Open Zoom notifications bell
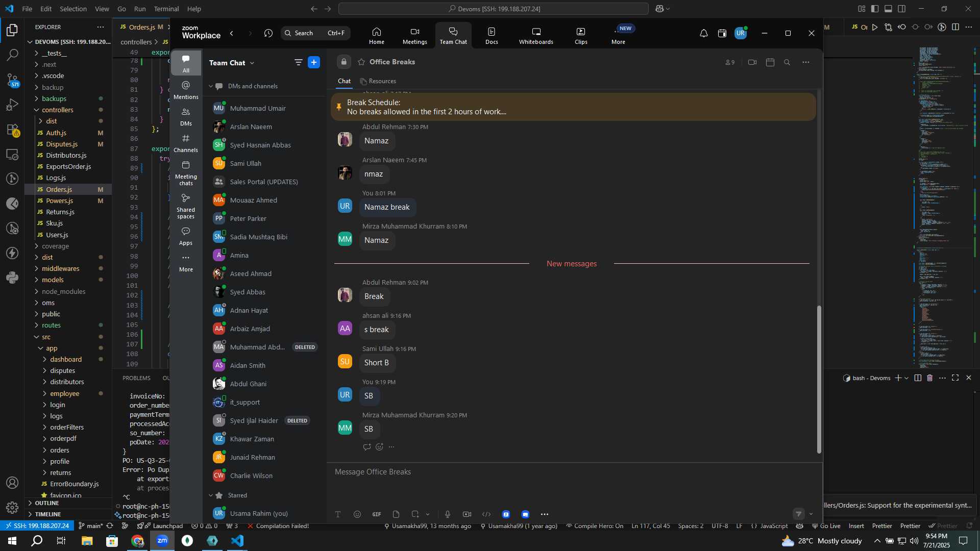 pos(703,34)
